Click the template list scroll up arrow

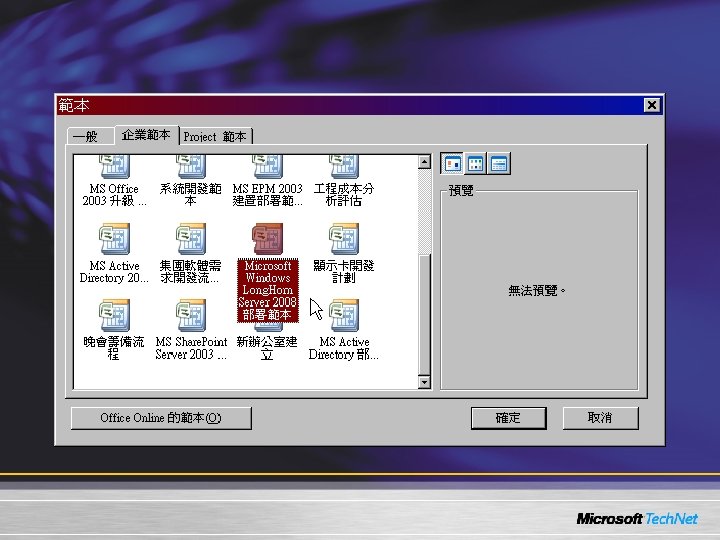(x=424, y=162)
